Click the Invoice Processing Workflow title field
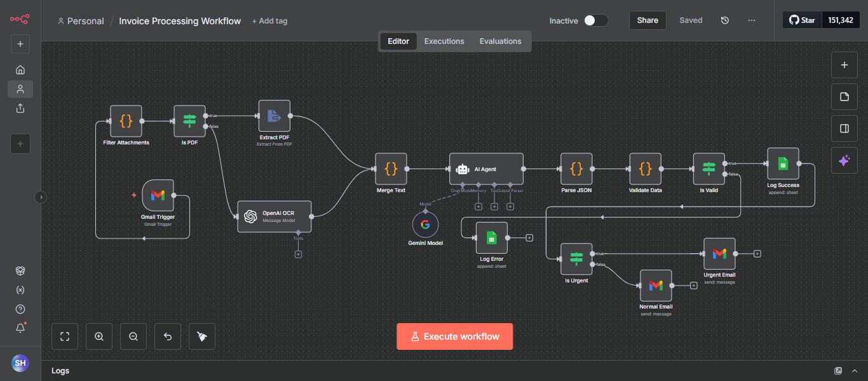This screenshot has height=381, width=868. 180,21
